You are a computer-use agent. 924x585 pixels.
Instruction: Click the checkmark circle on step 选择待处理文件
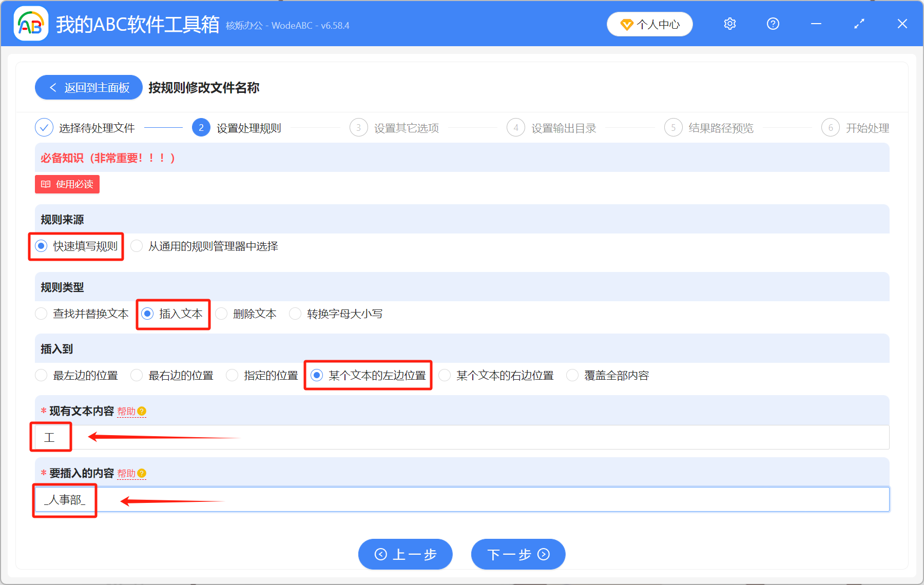(x=44, y=127)
